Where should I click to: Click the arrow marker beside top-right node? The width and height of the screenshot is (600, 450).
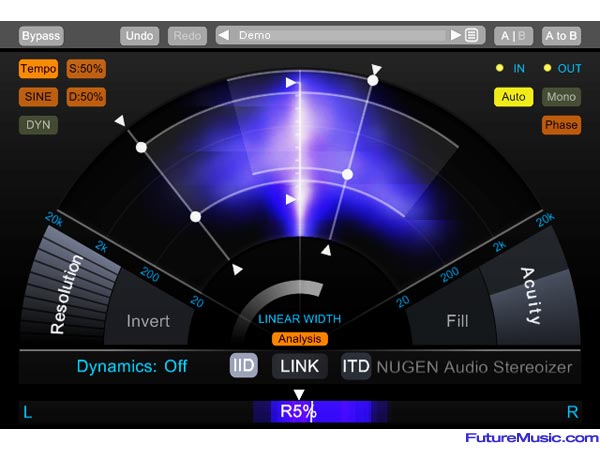click(x=376, y=69)
